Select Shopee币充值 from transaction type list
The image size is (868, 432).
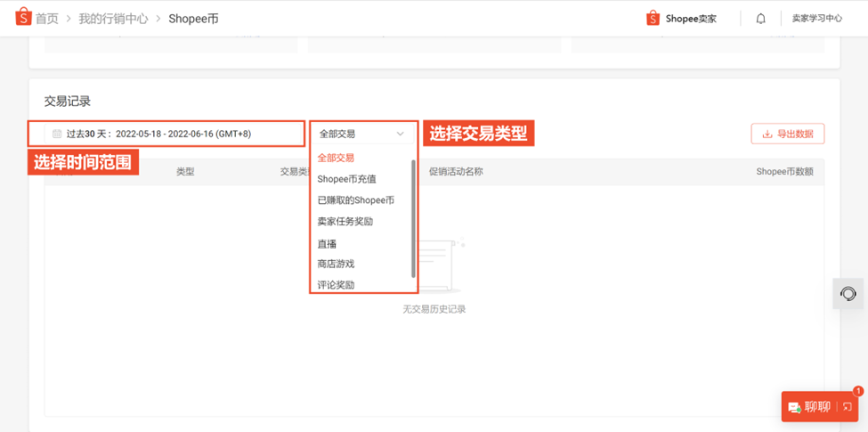[x=347, y=179]
